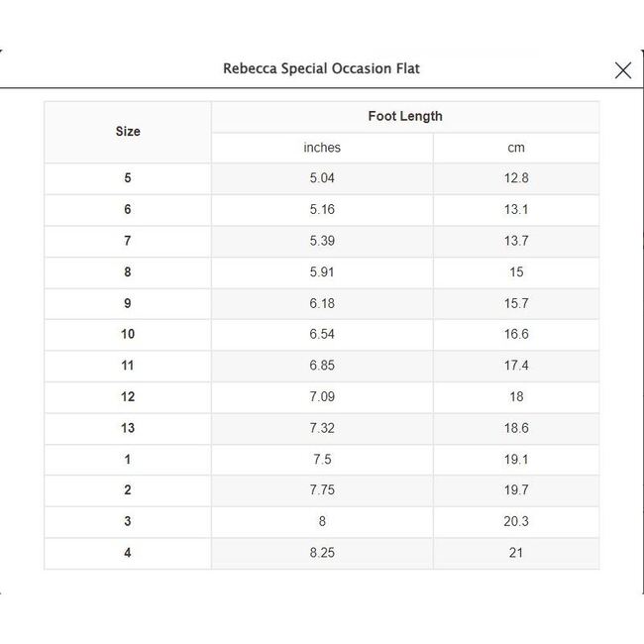Click the Size column header
This screenshot has height=644, width=644.
pos(128,132)
